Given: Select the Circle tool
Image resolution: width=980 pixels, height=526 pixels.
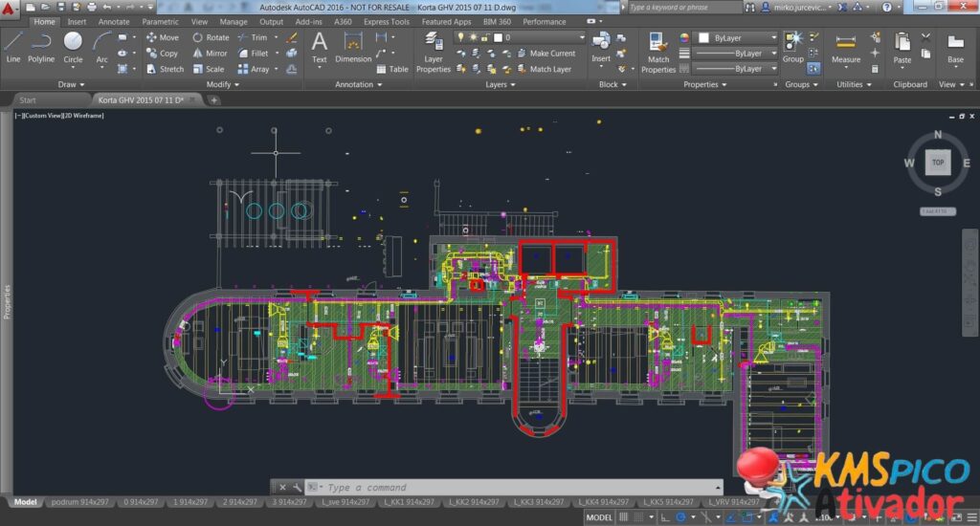Looking at the screenshot, I should [x=73, y=48].
